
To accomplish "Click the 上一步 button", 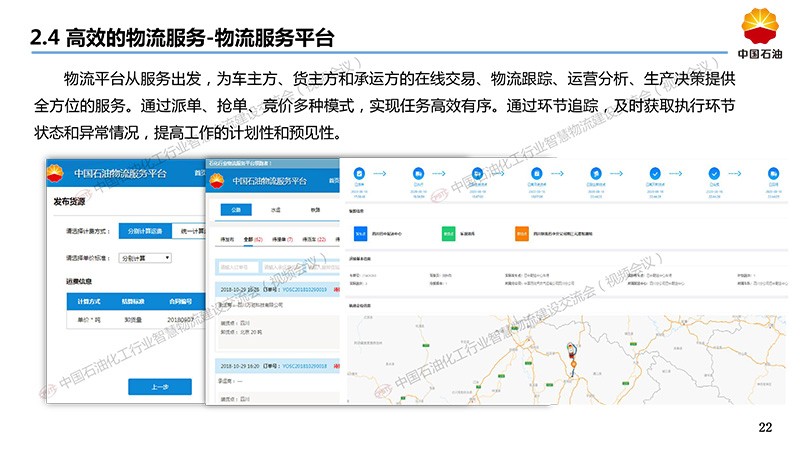I will 160,387.
